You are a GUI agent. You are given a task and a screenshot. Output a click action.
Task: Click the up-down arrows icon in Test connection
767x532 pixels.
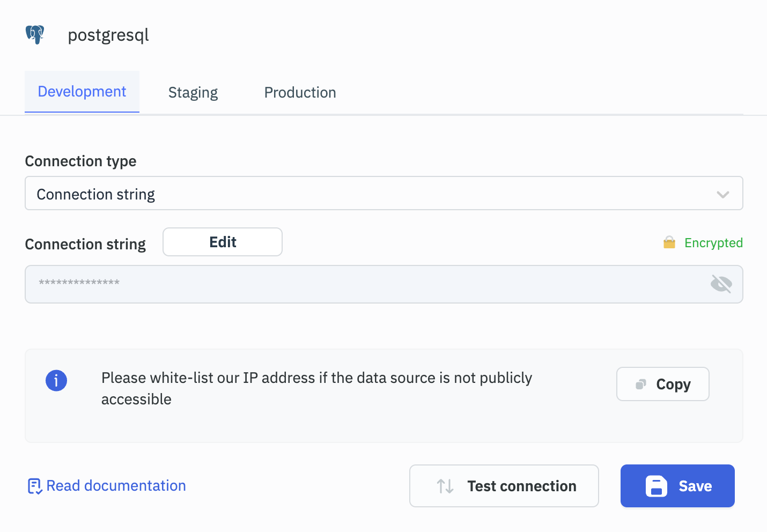445,486
